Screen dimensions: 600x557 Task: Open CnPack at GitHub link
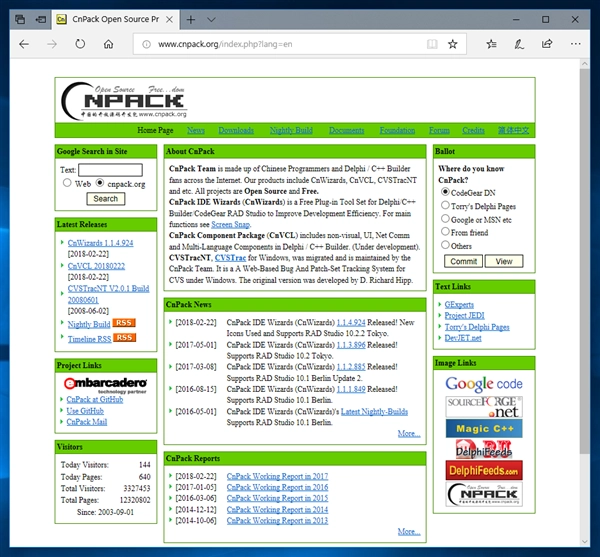(x=95, y=399)
